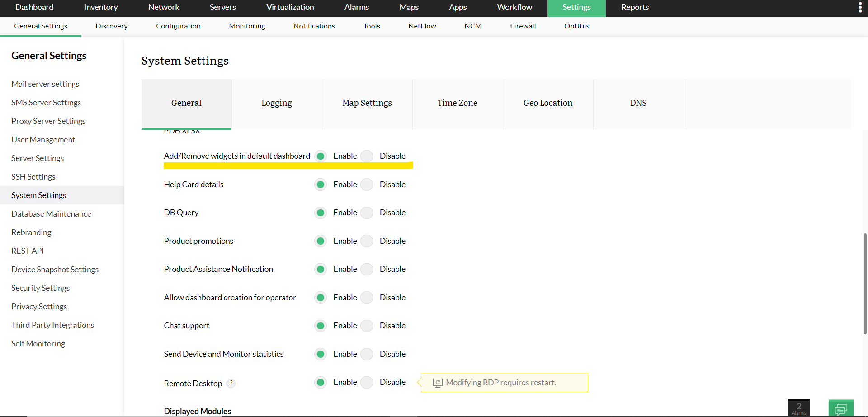Open the vertical three-dot menu
Viewport: 868px width, 417px height.
point(860,7)
